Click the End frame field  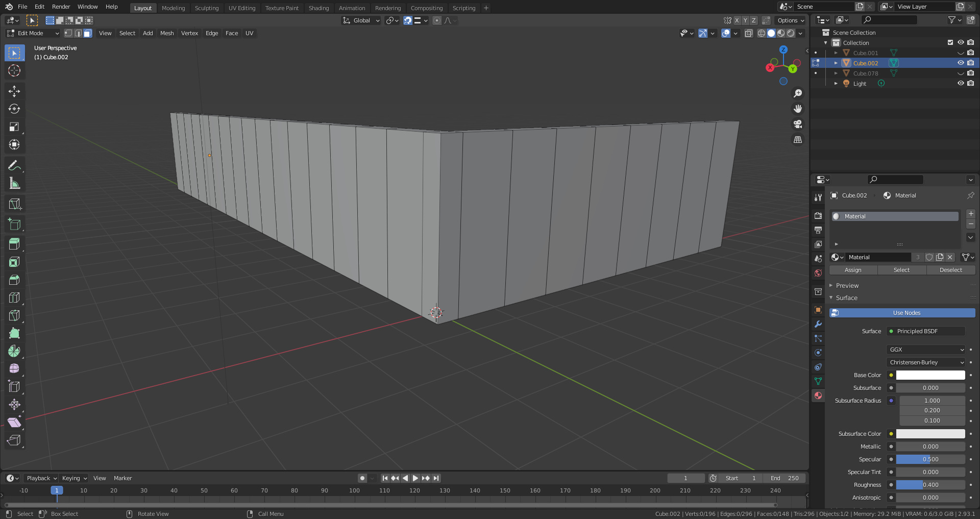(784, 478)
